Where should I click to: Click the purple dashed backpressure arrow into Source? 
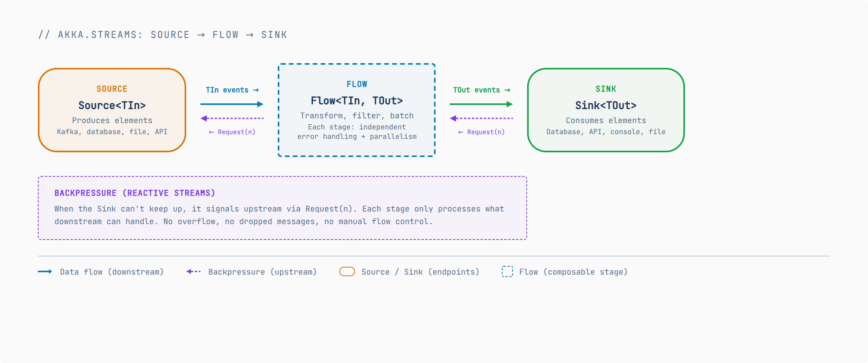[x=232, y=118]
